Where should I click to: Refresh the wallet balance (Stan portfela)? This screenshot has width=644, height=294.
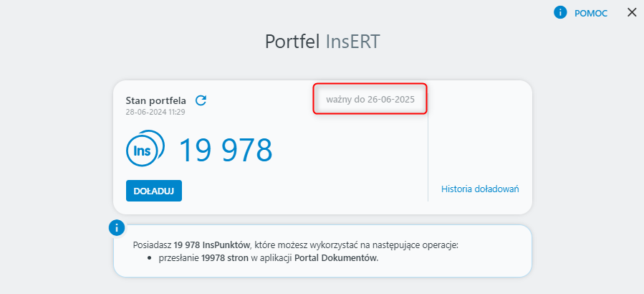pyautogui.click(x=201, y=100)
